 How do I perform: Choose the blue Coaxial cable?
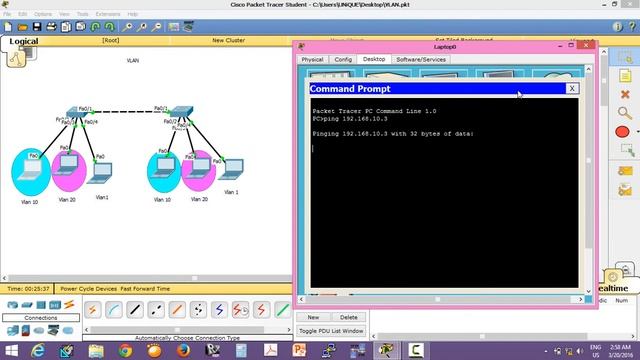(220, 310)
